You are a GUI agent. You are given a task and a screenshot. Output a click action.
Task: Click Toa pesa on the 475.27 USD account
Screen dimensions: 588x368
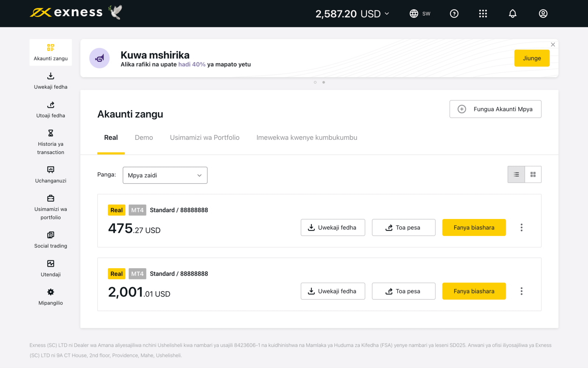(404, 227)
